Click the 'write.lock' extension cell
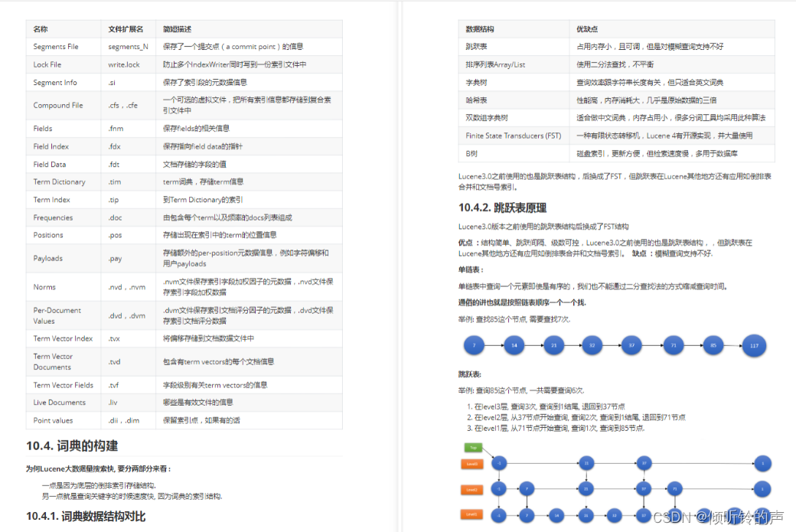This screenshot has width=796, height=532. pos(128,64)
